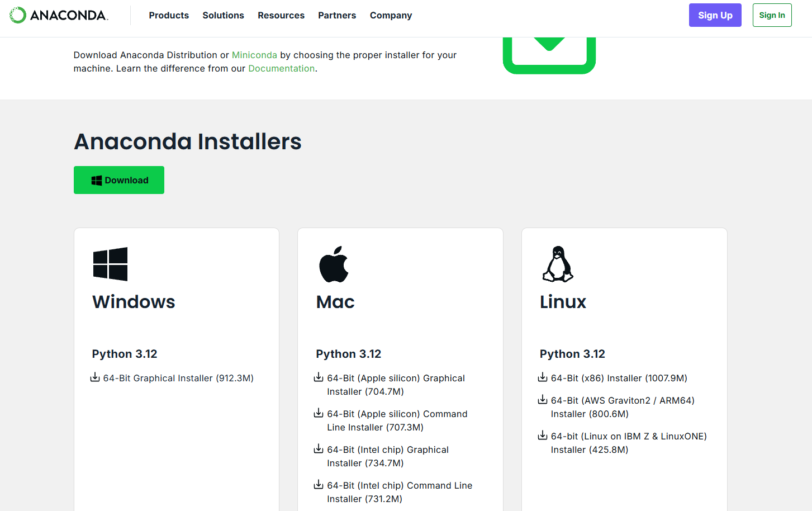
Task: Click the Windows card title
Action: tap(134, 302)
